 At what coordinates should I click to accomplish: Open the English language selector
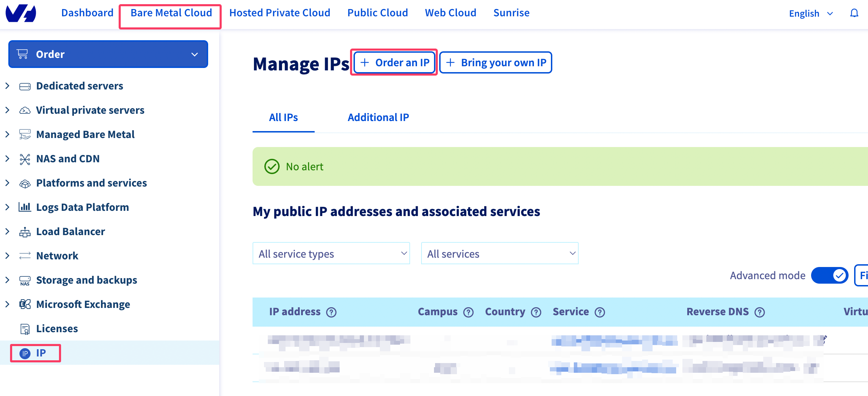point(811,14)
